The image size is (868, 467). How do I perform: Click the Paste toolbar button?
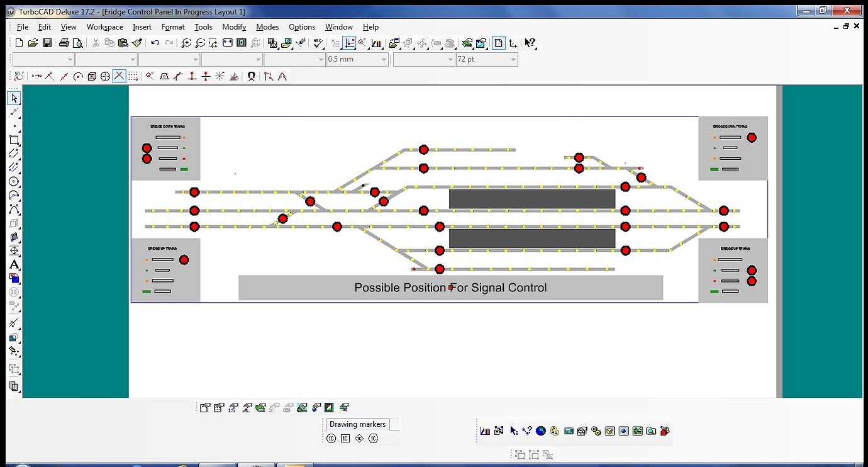[123, 43]
